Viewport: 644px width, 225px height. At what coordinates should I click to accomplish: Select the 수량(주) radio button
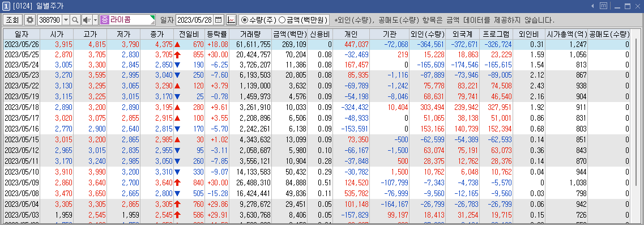click(x=245, y=20)
